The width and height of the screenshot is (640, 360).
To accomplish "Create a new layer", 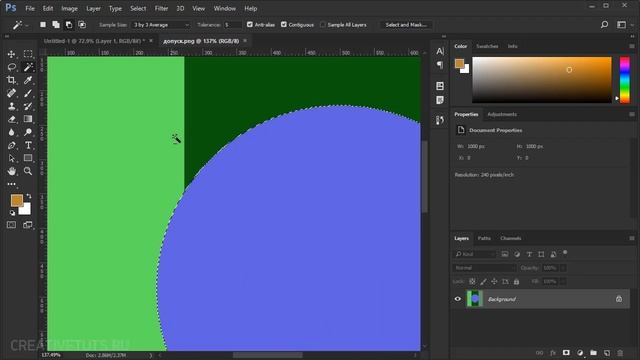I will (x=607, y=353).
